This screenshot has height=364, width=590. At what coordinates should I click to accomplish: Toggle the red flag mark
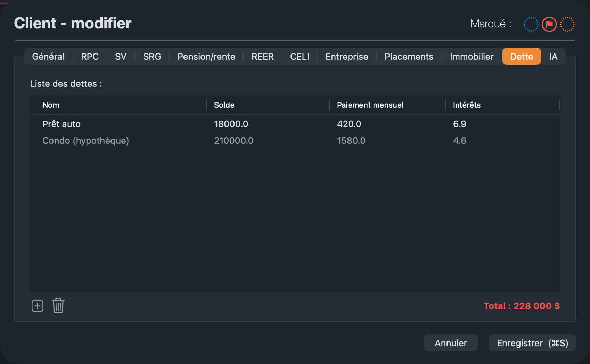click(549, 24)
